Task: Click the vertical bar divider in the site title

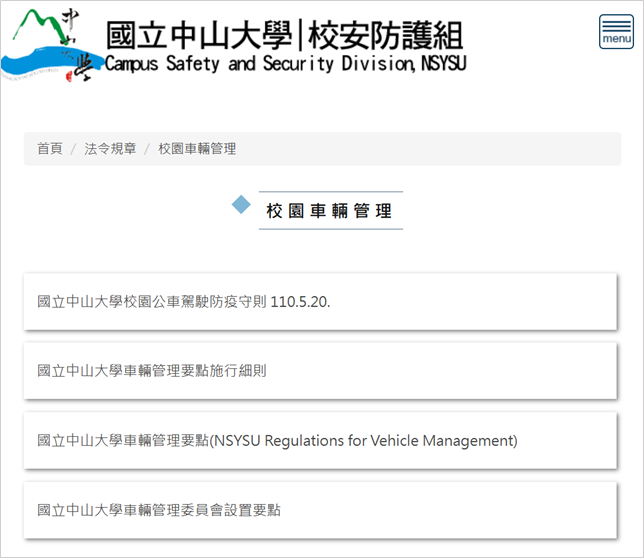Action: (x=297, y=36)
